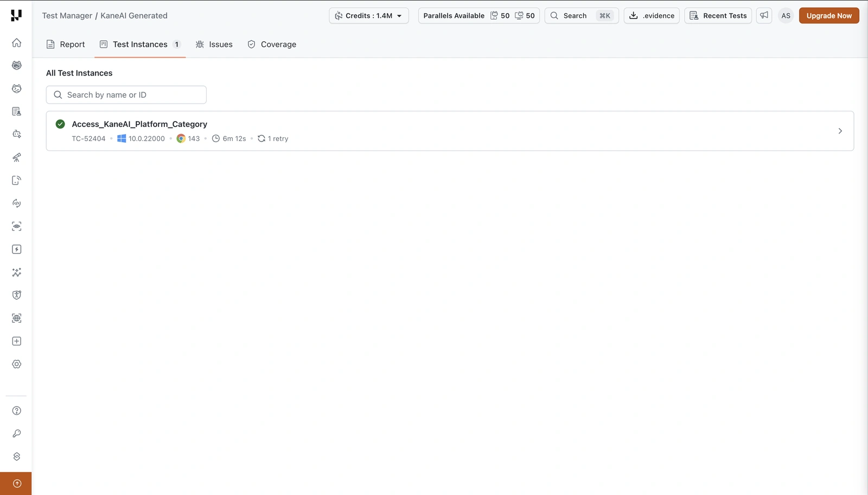Switch to the Report tab
868x495 pixels.
[66, 45]
